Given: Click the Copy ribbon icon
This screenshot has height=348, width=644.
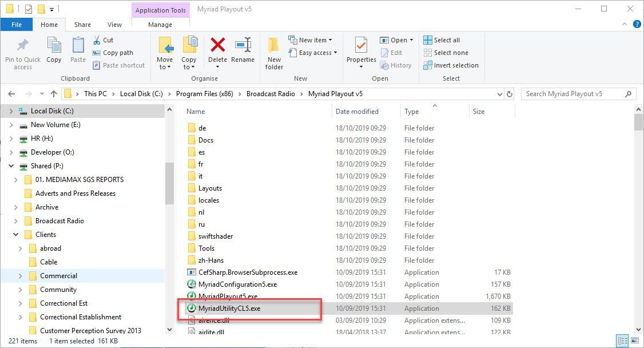Looking at the screenshot, I should 54,45.
